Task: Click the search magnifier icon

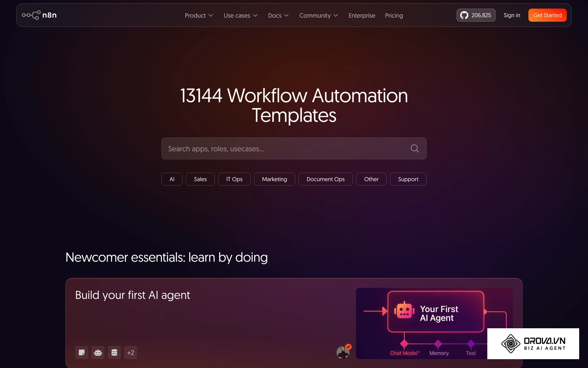Action: click(415, 148)
